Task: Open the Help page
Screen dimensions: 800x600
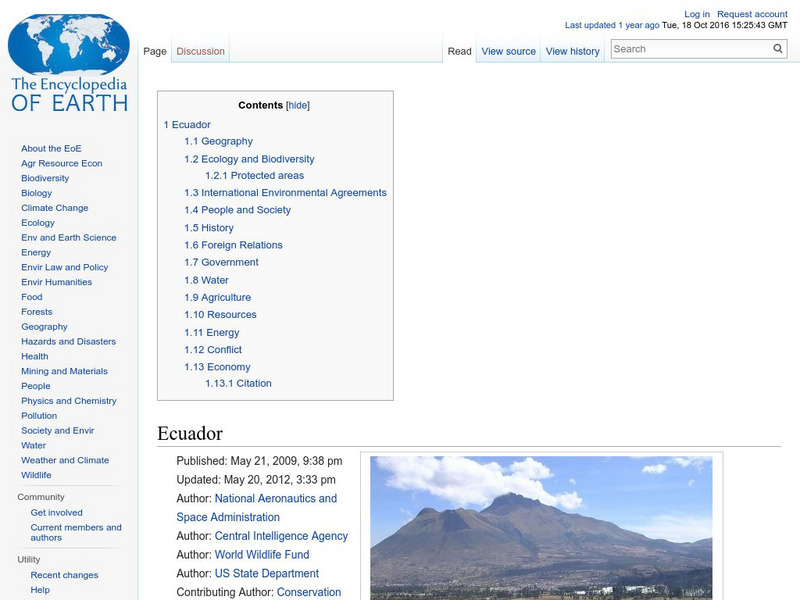Action: [38, 589]
